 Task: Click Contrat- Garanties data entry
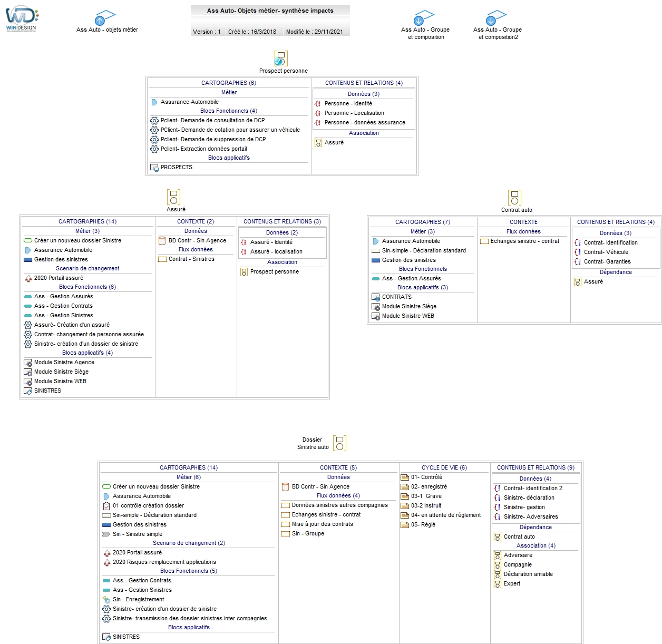point(607,262)
